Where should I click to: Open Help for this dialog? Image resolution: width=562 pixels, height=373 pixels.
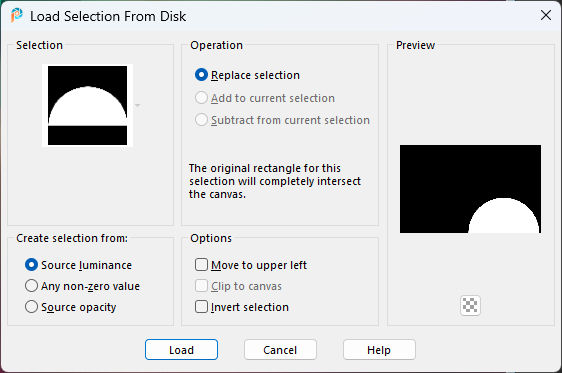tap(379, 349)
